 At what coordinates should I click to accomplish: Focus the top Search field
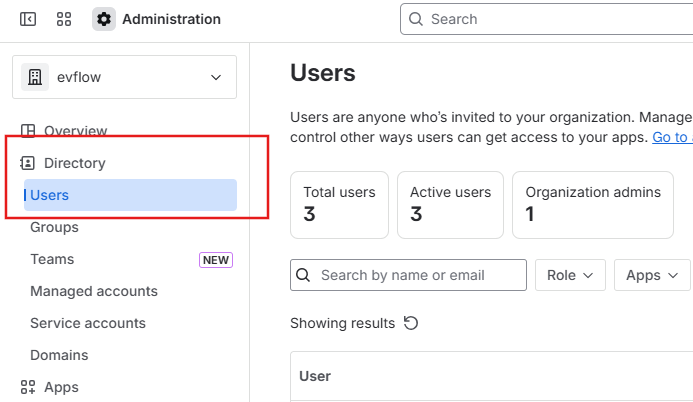(x=546, y=19)
